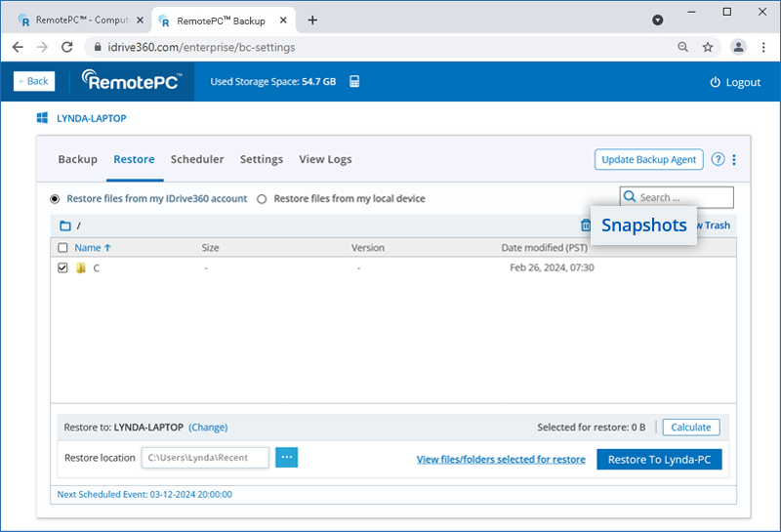Select Restore files from my IDrive360 account
The height and width of the screenshot is (532, 781).
(55, 199)
